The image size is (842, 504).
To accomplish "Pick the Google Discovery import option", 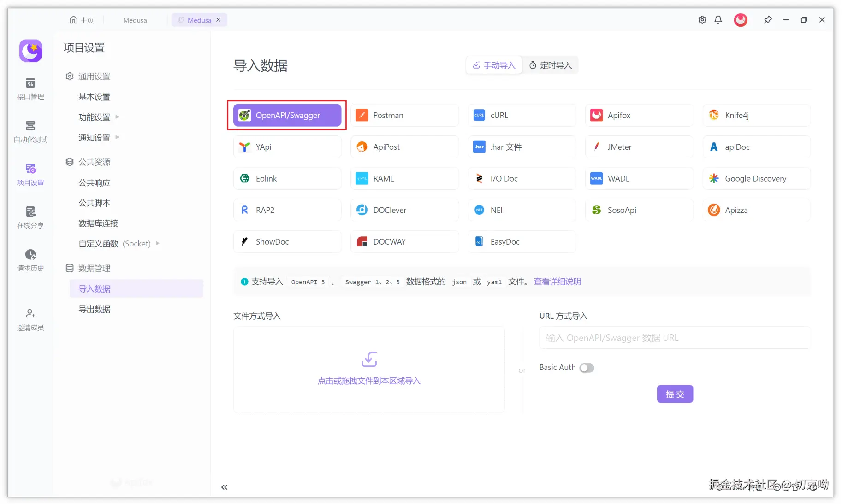I will (757, 178).
